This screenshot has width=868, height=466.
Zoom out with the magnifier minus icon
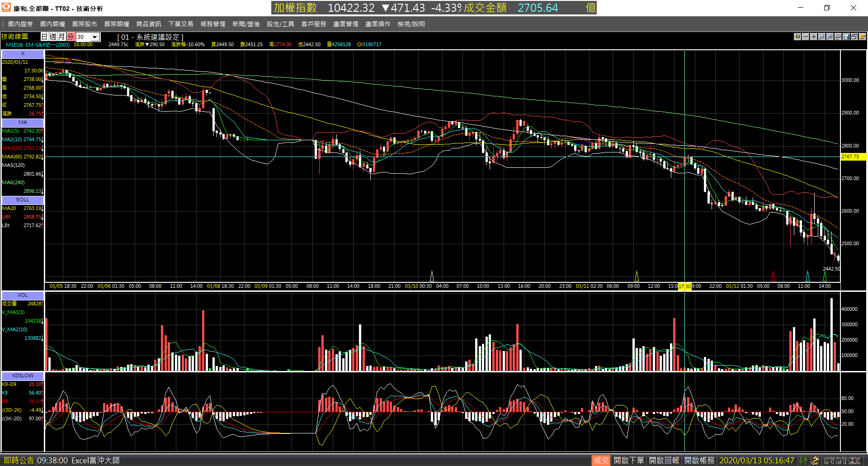click(822, 37)
